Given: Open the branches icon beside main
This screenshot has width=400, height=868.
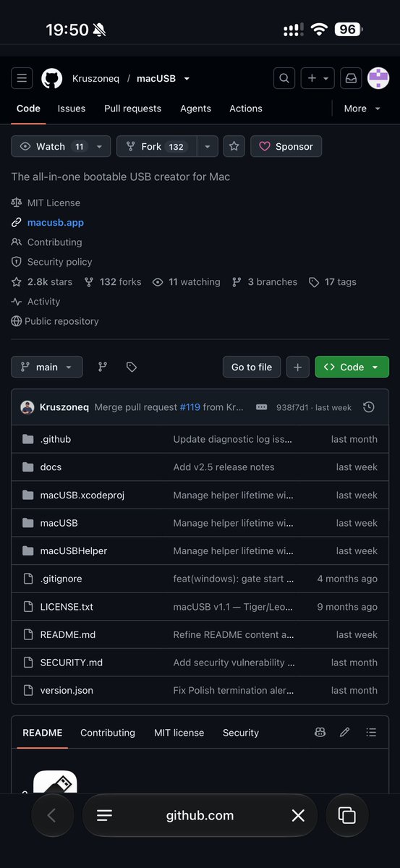Looking at the screenshot, I should tap(103, 367).
